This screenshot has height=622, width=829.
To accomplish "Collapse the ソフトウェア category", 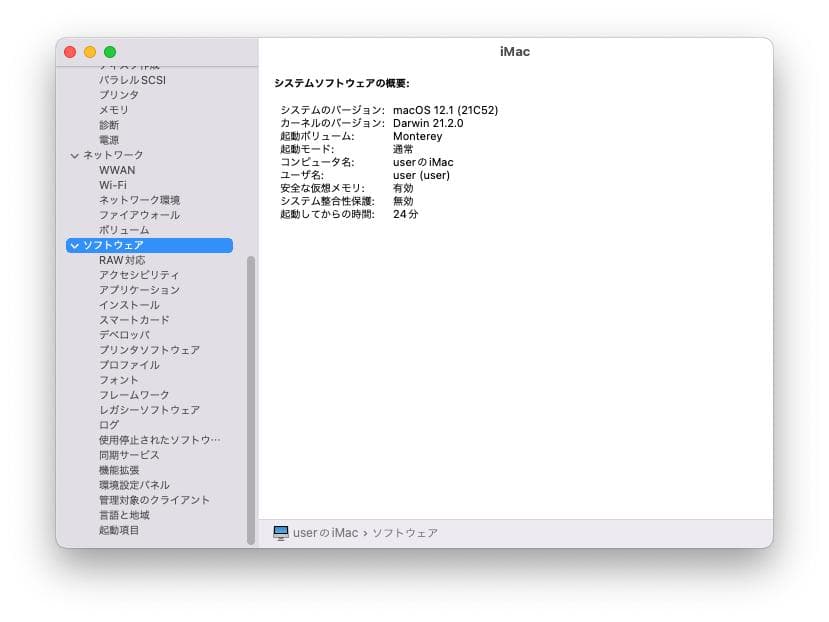I will coord(77,245).
